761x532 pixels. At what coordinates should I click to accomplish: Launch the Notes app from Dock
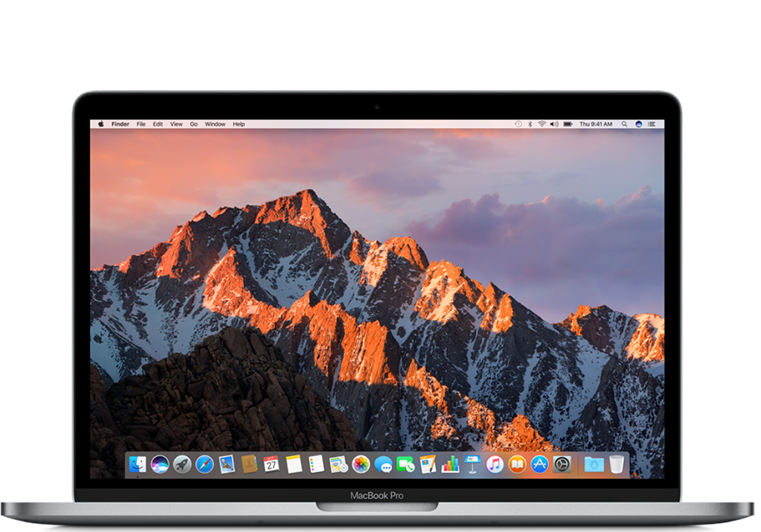pyautogui.click(x=294, y=464)
